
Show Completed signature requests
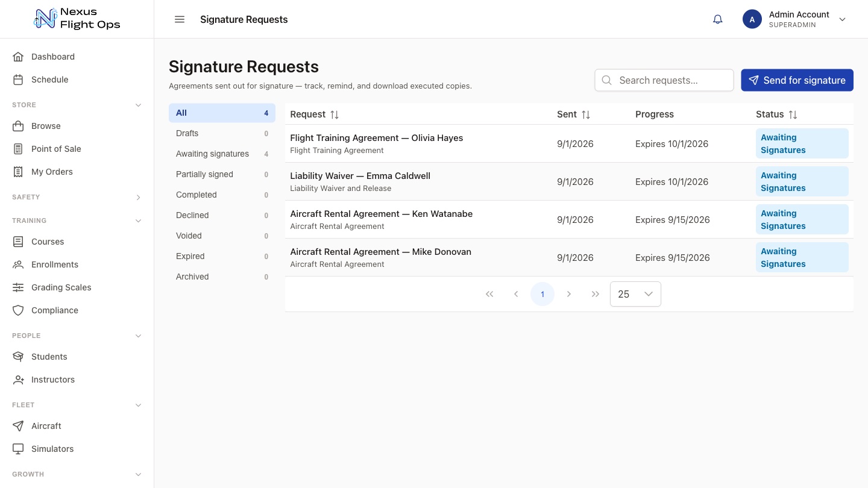[222, 195]
